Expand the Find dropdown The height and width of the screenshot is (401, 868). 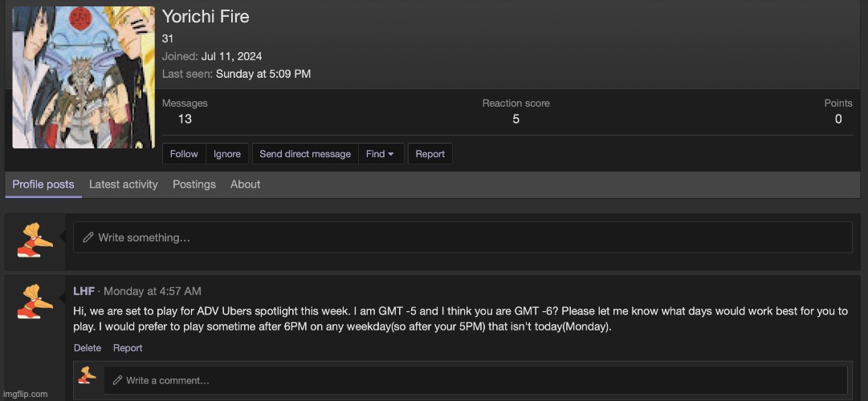(380, 154)
